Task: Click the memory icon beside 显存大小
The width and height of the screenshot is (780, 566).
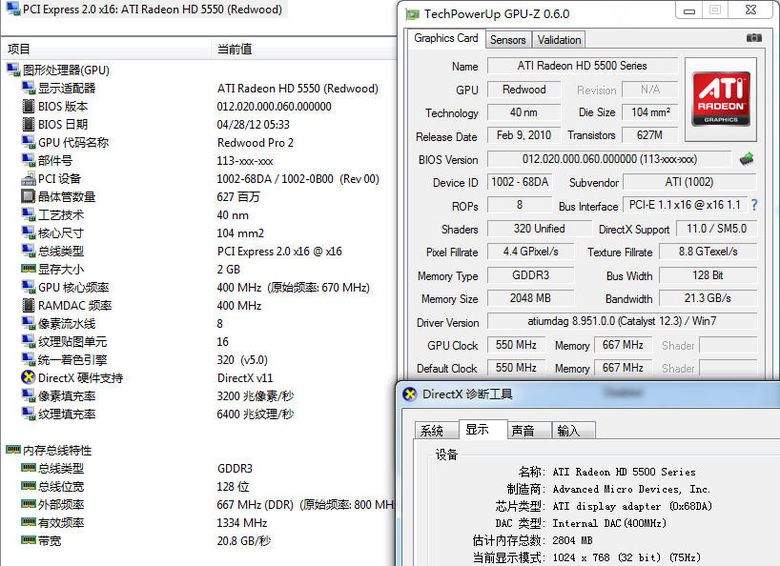Action: 28,269
